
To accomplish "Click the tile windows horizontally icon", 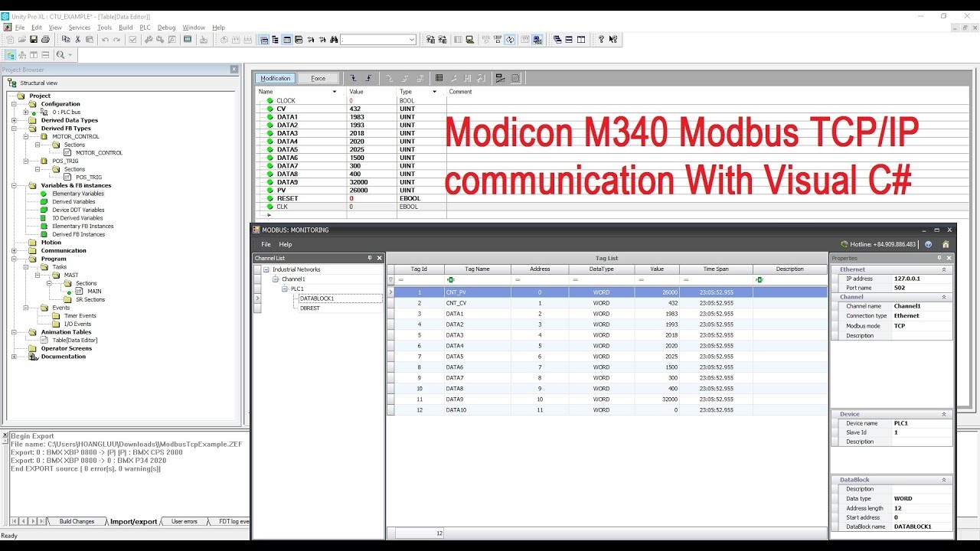I will pos(569,40).
